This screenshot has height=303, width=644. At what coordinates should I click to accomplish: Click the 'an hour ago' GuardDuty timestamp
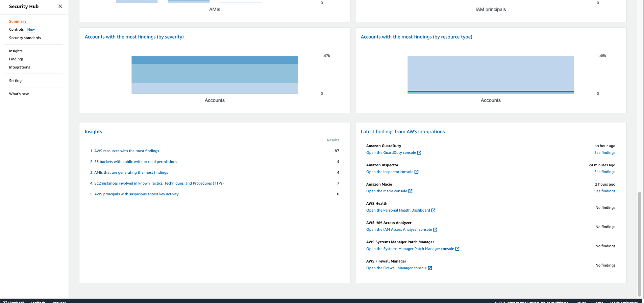(605, 146)
